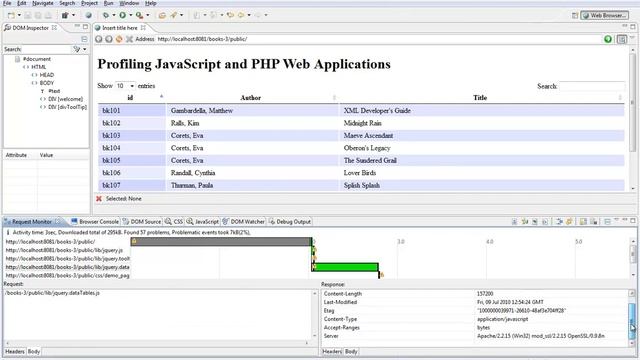The width and height of the screenshot is (640, 360).
Task: Select the DOM Inspector tab
Action: (x=30, y=28)
